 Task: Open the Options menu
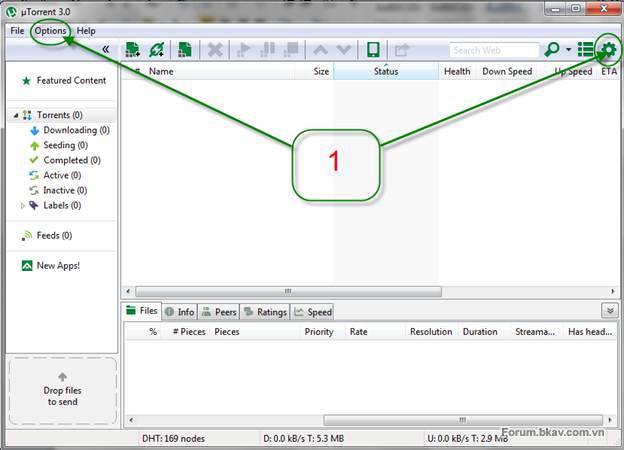pos(50,31)
